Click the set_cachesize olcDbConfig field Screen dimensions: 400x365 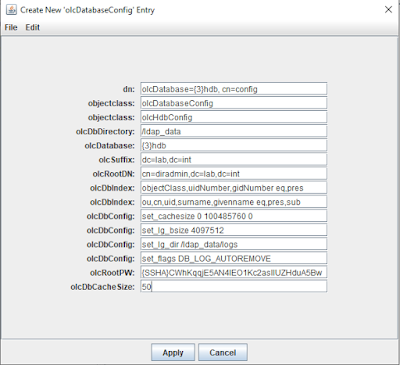click(233, 216)
